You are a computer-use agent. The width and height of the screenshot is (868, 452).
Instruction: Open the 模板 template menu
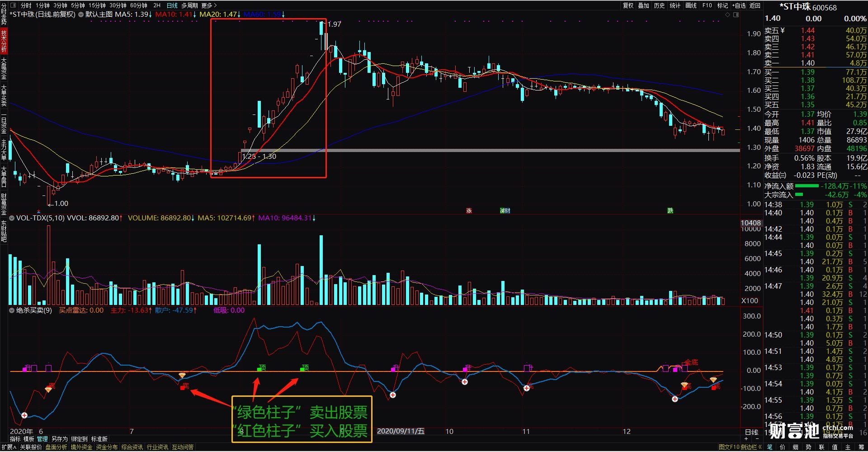(x=28, y=439)
